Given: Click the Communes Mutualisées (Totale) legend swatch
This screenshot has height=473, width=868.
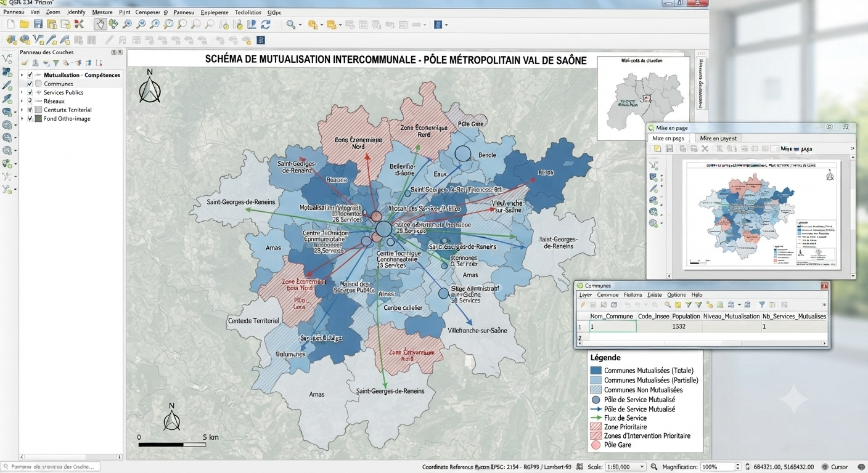Looking at the screenshot, I should tap(596, 371).
